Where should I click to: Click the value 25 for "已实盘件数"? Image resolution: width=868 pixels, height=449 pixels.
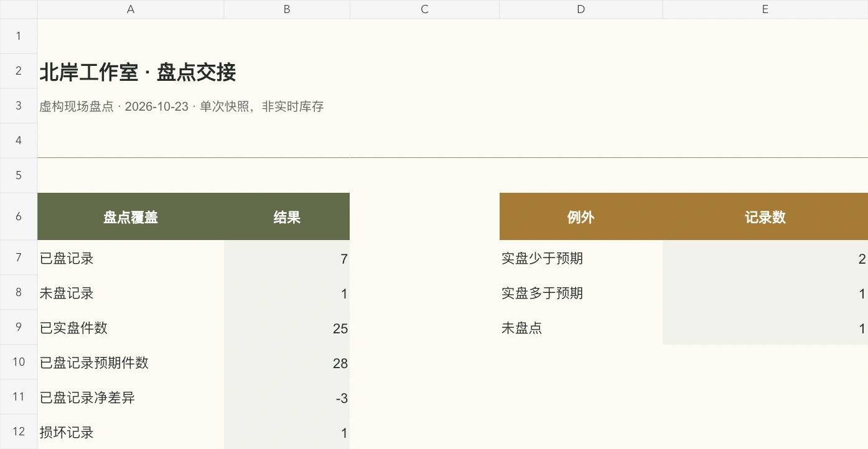[287, 327]
